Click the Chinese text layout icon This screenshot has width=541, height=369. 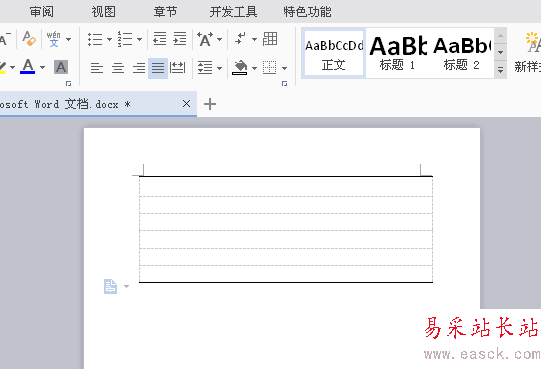[x=205, y=39]
